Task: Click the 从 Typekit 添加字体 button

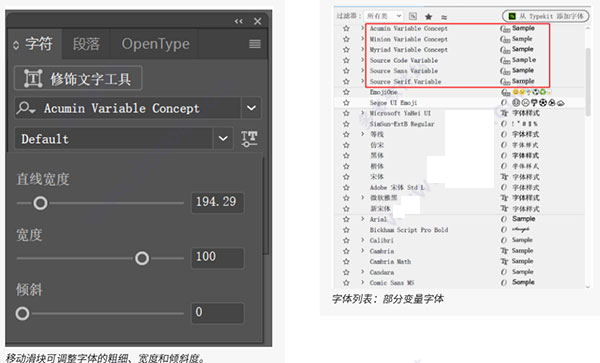Action: pyautogui.click(x=546, y=16)
